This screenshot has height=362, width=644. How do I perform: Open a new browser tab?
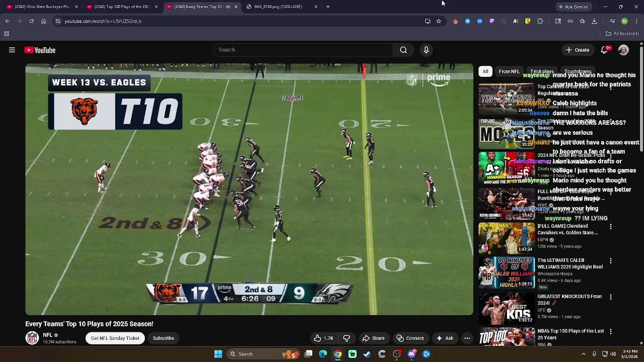(328, 7)
